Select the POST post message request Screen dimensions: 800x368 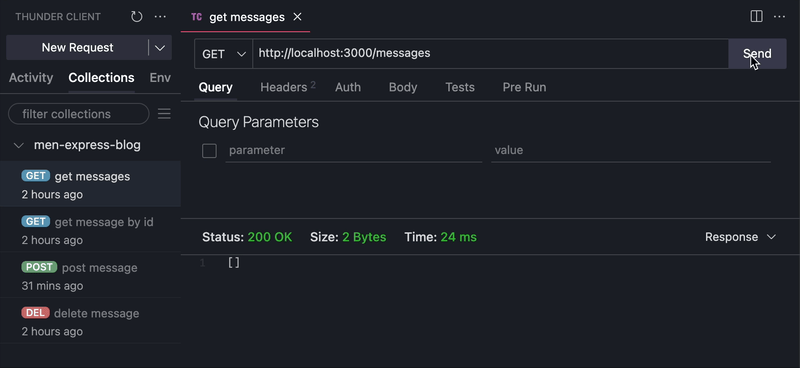(x=90, y=276)
